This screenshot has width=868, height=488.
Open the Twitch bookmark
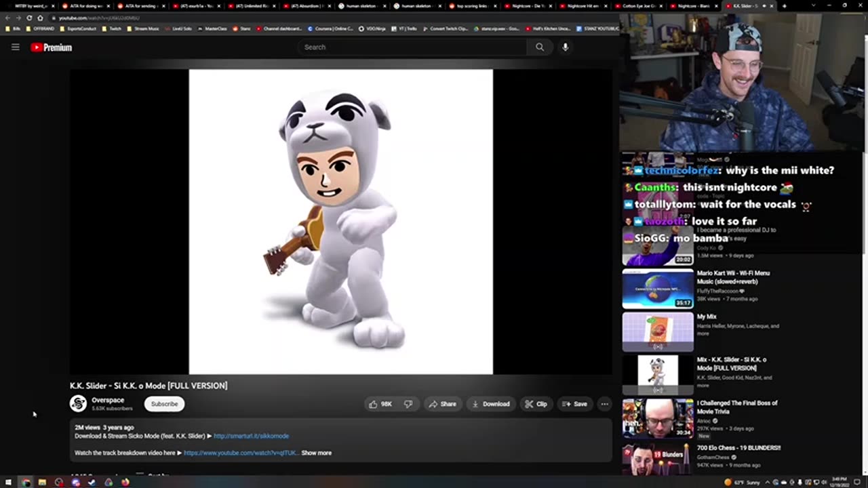click(112, 28)
